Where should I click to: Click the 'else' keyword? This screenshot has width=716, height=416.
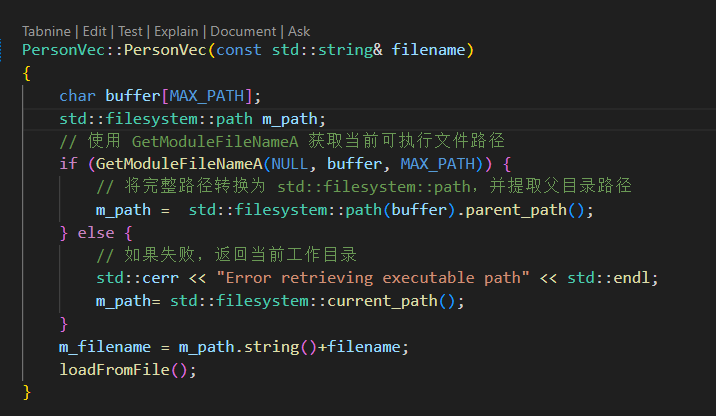pos(96,233)
